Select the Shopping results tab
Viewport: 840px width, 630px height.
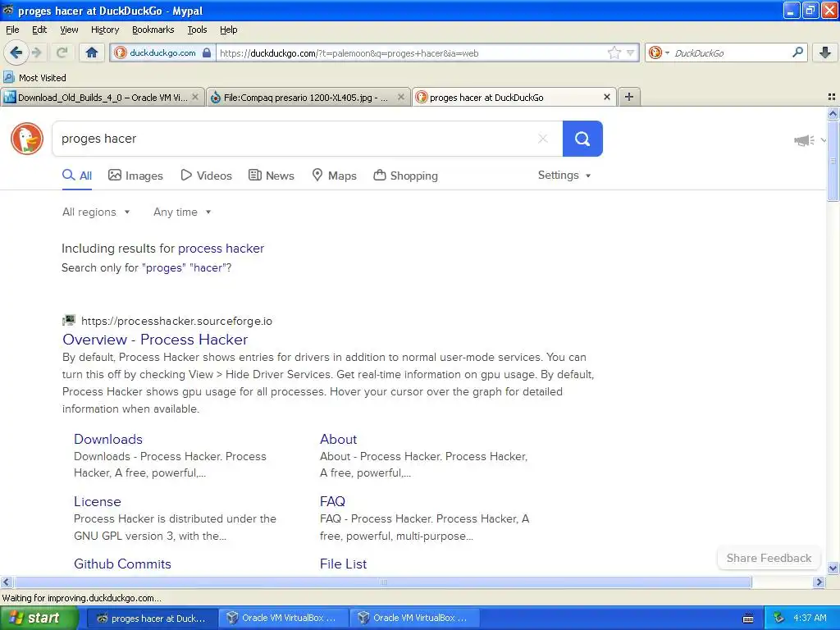click(x=405, y=176)
